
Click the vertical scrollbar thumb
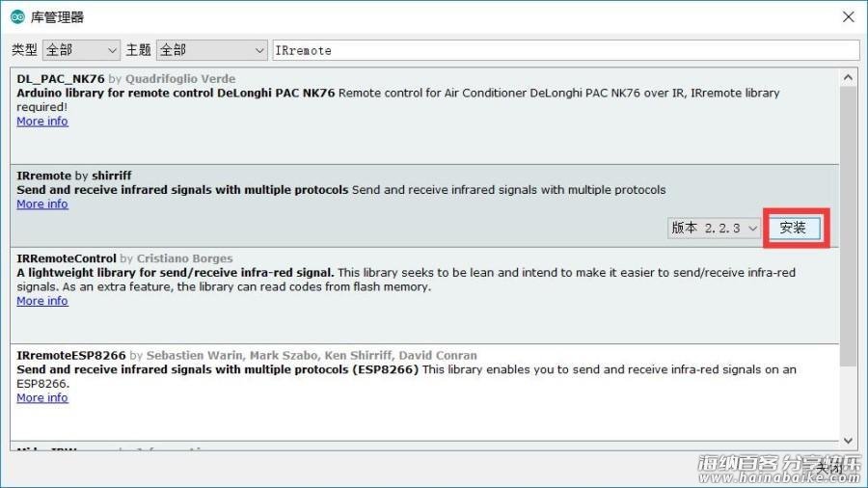[x=848, y=227]
